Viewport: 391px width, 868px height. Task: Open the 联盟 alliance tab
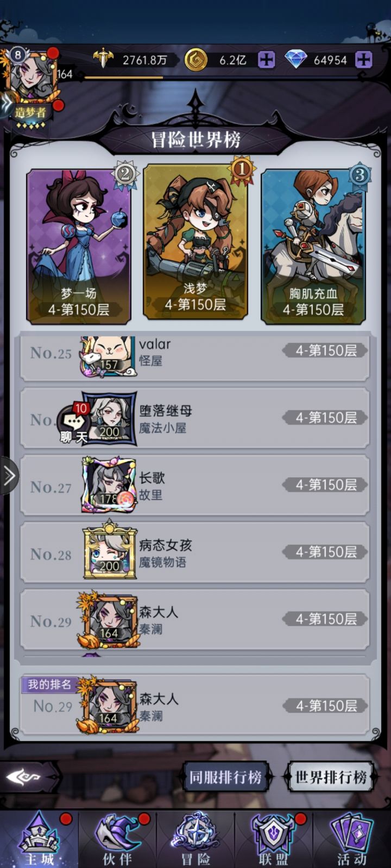click(274, 839)
